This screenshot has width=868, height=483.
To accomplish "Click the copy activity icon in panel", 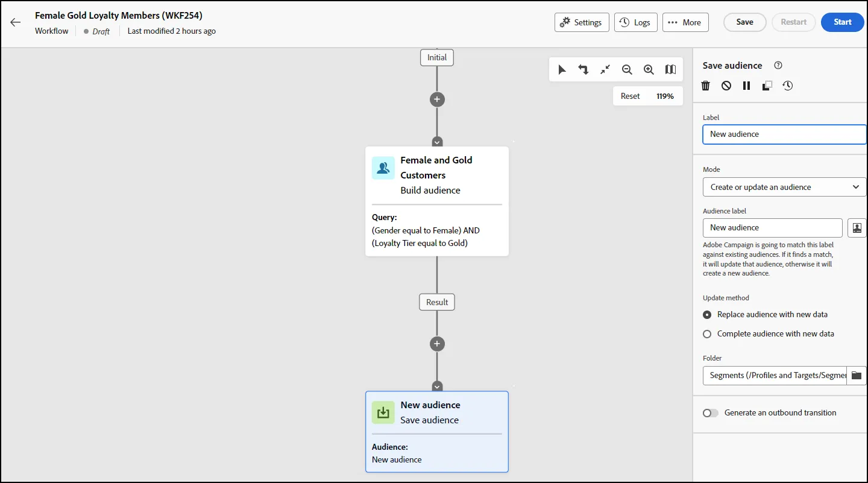I will pyautogui.click(x=767, y=86).
